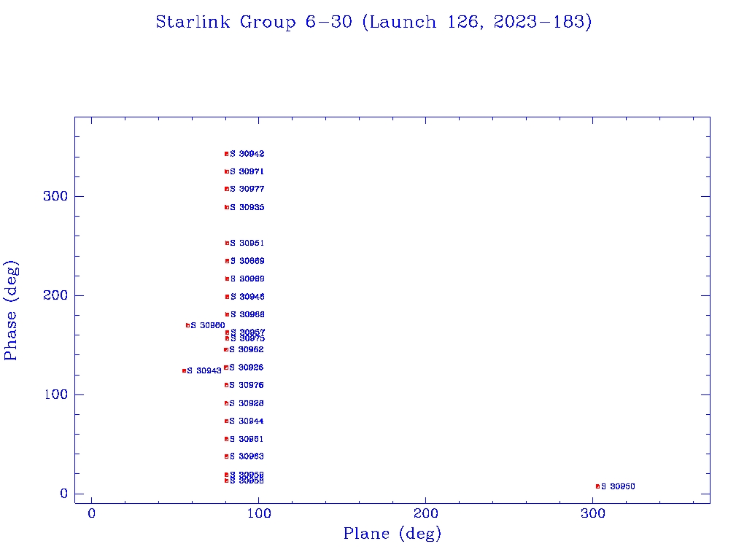
Task: Click the y-axis tick label '300'
Action: [55, 196]
